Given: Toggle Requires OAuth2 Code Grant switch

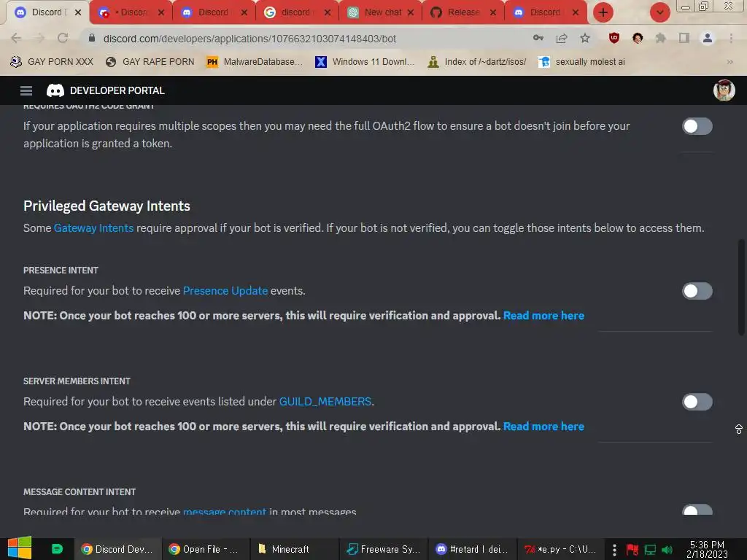Looking at the screenshot, I should click(697, 126).
